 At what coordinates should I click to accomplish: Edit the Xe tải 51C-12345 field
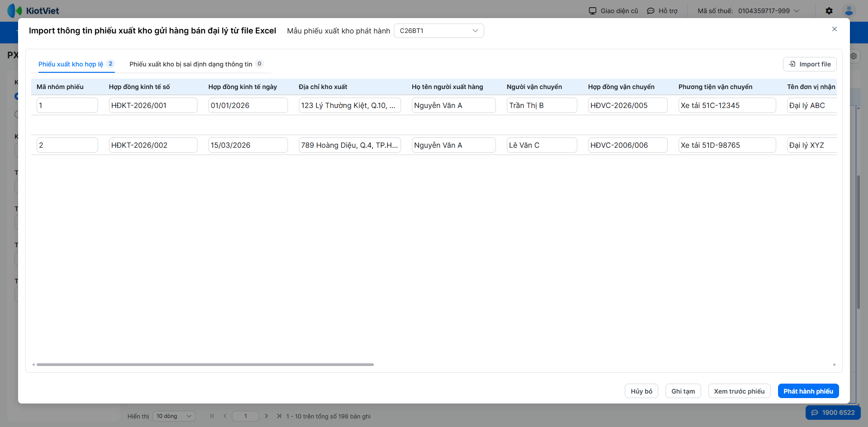[x=727, y=105]
